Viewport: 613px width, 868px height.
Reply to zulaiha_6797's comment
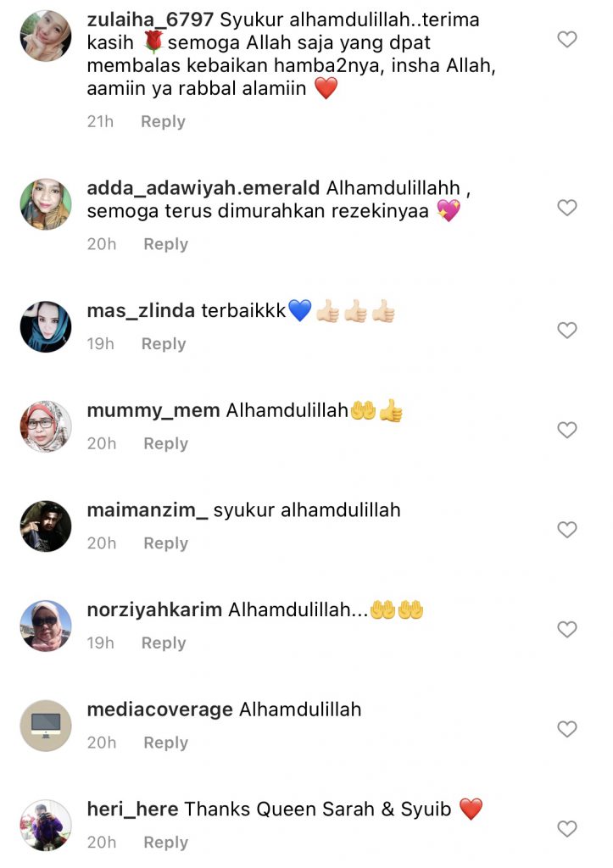click(x=163, y=122)
